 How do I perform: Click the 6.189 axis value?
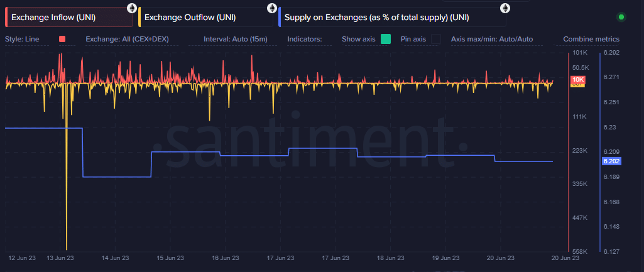612,177
